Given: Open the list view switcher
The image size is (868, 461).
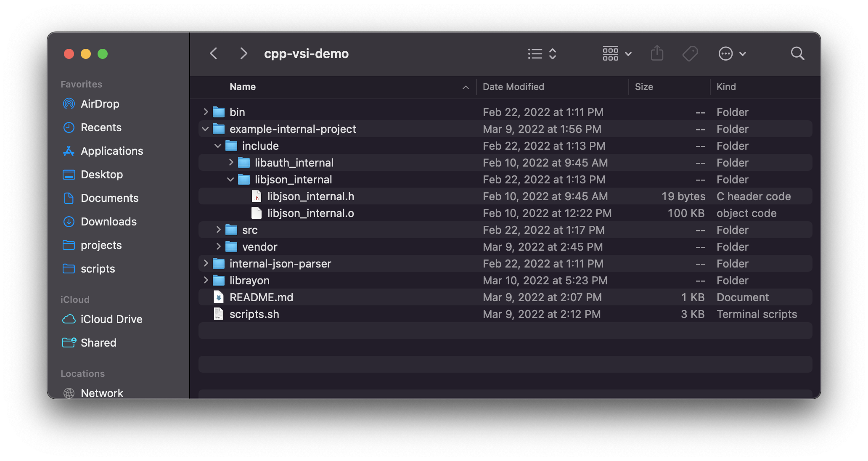Looking at the screenshot, I should pyautogui.click(x=542, y=54).
